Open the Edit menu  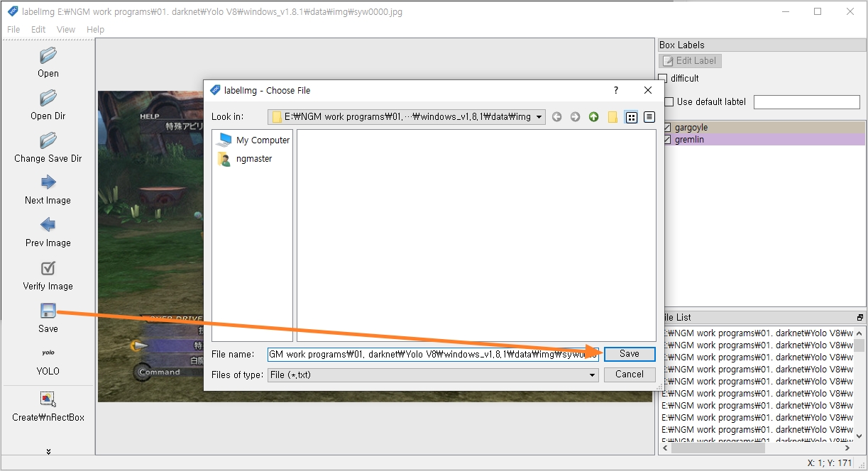[x=38, y=30]
